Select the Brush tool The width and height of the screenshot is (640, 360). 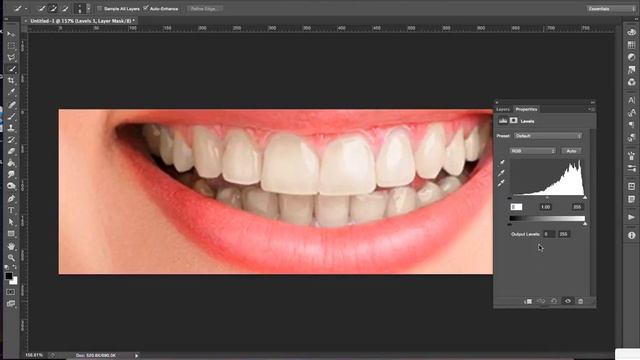click(11, 116)
